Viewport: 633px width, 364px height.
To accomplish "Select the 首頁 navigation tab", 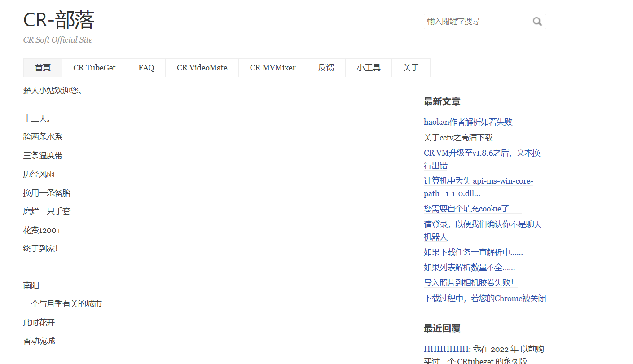I will tap(43, 68).
